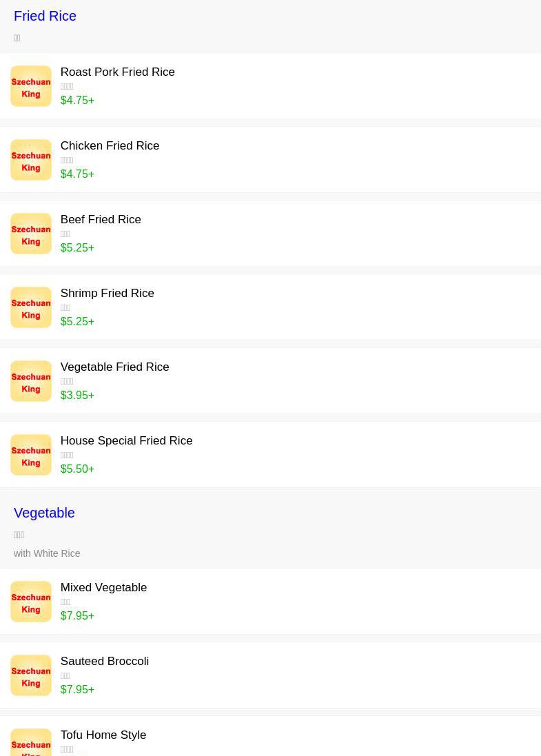This screenshot has height=756, width=541.
Task: Choose Chicken Fried Rice from the menu
Action: point(110,145)
